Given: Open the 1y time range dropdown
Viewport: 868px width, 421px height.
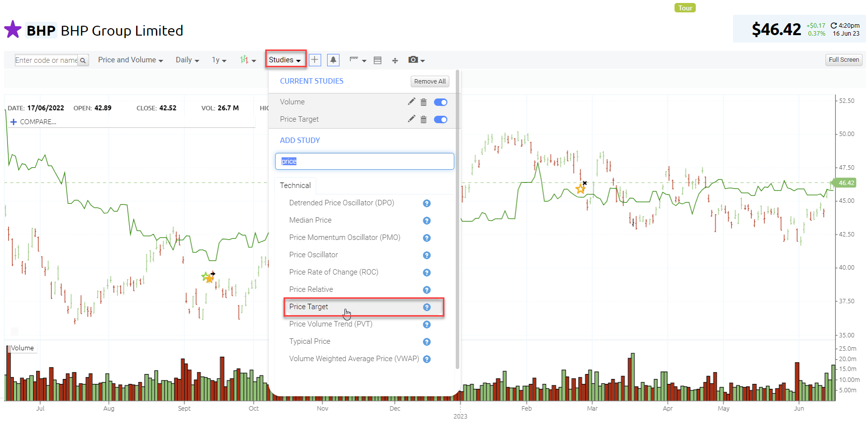Looking at the screenshot, I should coord(219,60).
